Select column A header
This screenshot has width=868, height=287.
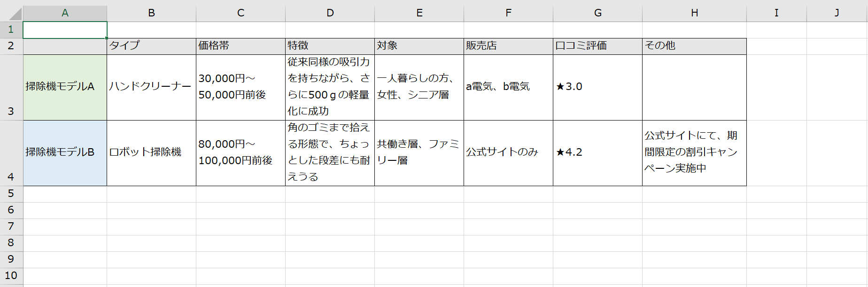pos(65,13)
